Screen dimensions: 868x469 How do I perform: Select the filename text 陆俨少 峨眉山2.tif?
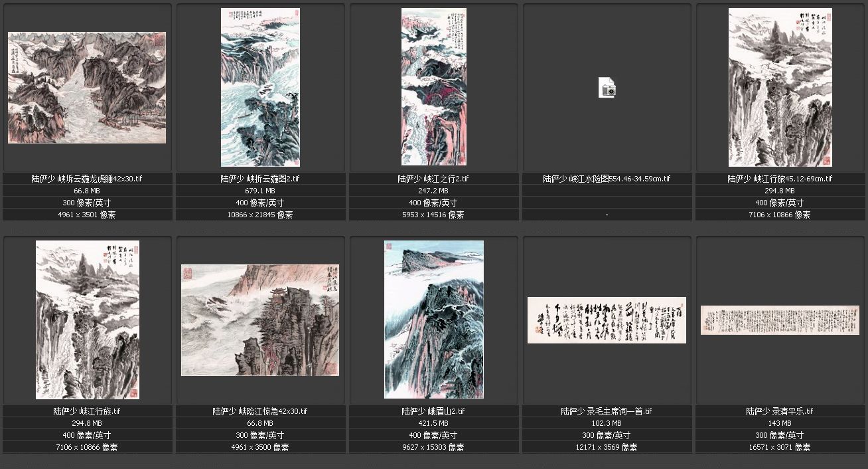click(x=433, y=411)
